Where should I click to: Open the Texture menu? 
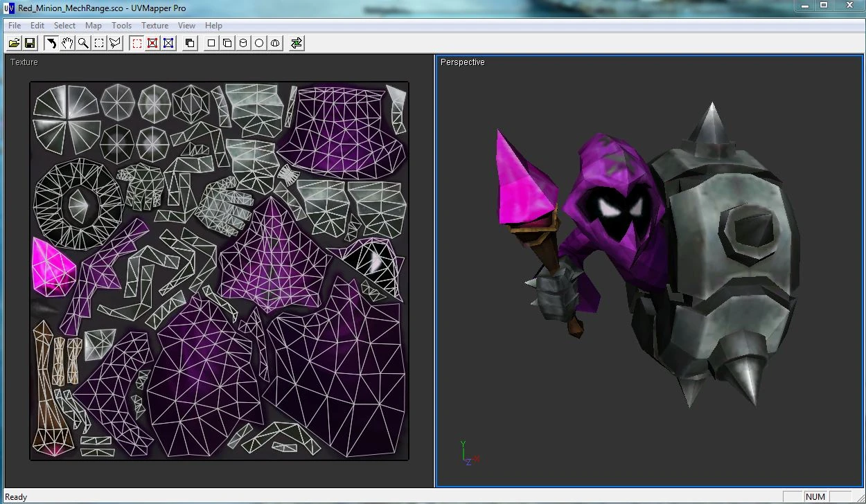coord(154,26)
